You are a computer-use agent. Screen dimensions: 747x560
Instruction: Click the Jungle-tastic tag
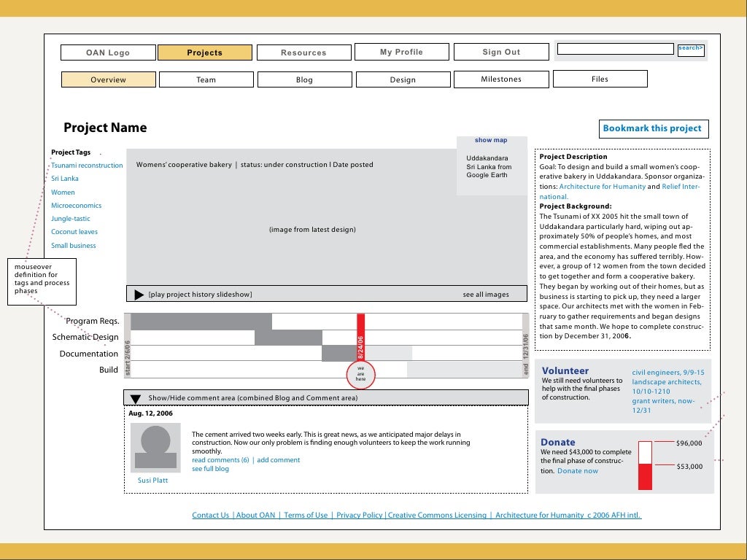click(71, 219)
